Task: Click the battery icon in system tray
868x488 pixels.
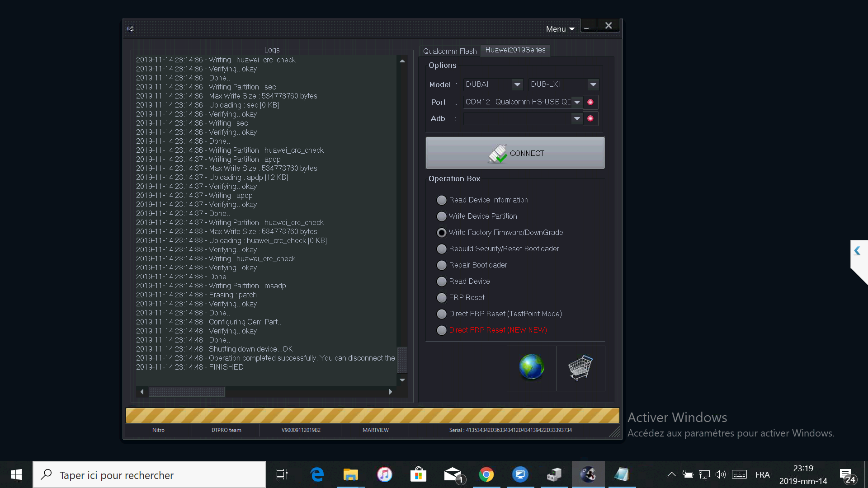Action: 688,474
